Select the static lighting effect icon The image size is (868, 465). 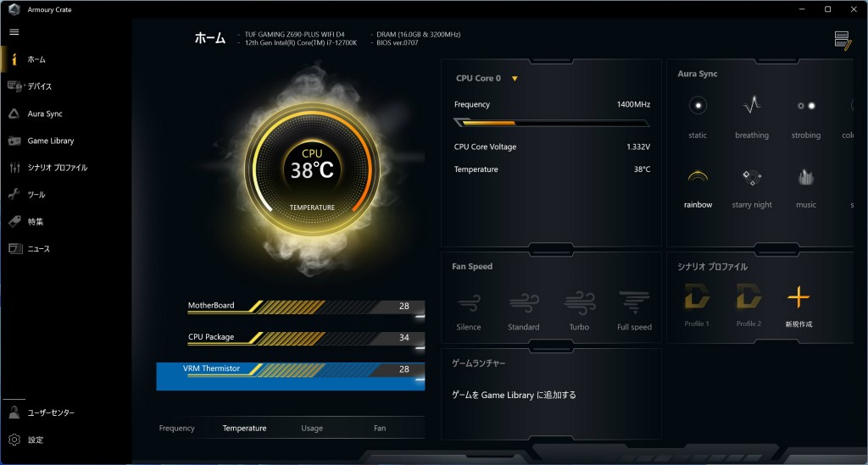pos(698,105)
